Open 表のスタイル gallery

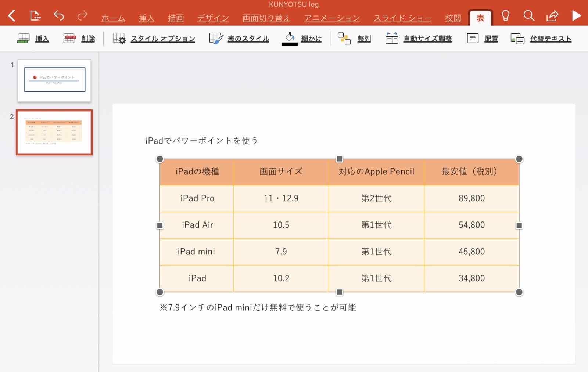coord(248,39)
